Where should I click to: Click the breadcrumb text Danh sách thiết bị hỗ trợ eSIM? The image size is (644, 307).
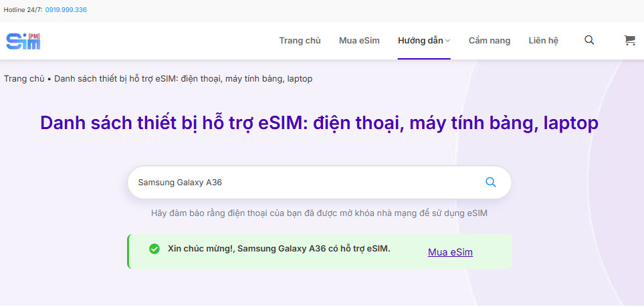tap(183, 78)
